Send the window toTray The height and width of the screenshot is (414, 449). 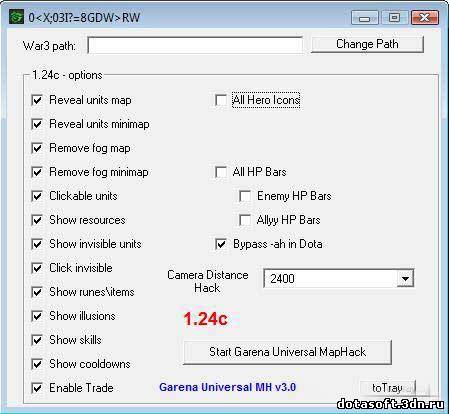pyautogui.click(x=388, y=388)
